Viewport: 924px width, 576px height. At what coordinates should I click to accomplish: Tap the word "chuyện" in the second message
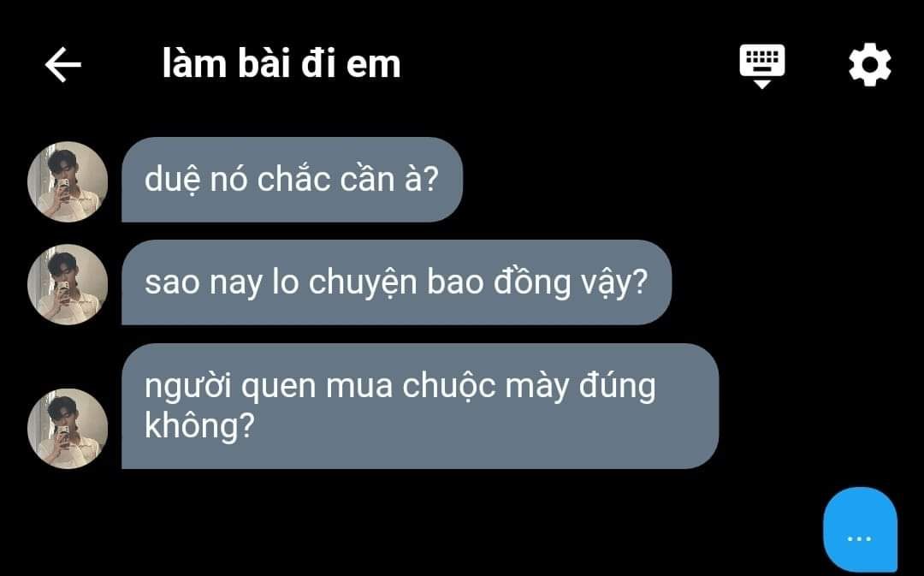[363, 283]
